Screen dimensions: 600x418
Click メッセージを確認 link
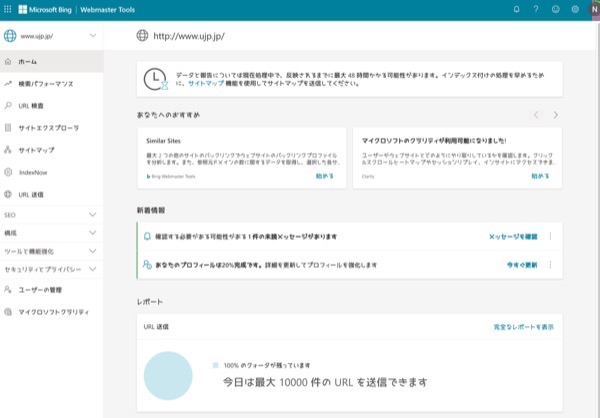513,237
